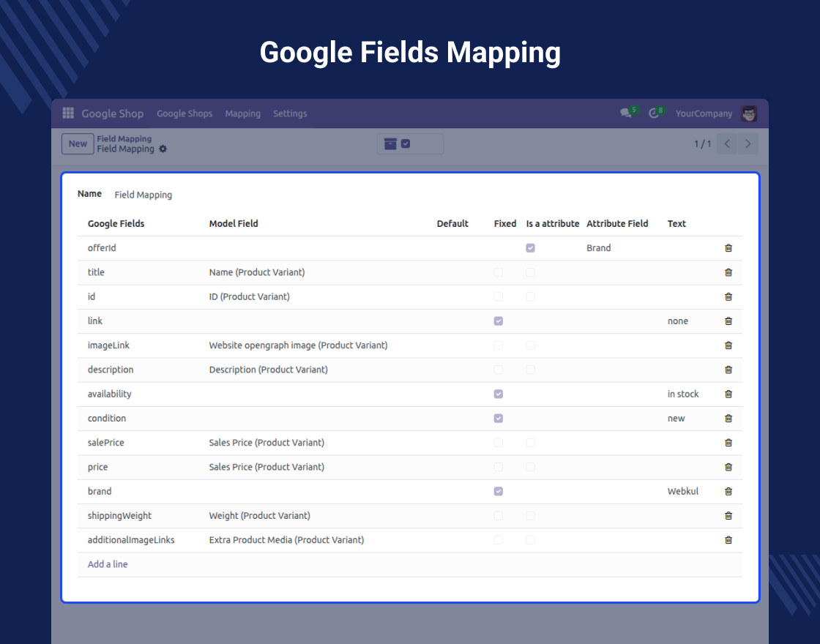Delete the price row
820x644 pixels.
pyautogui.click(x=728, y=467)
